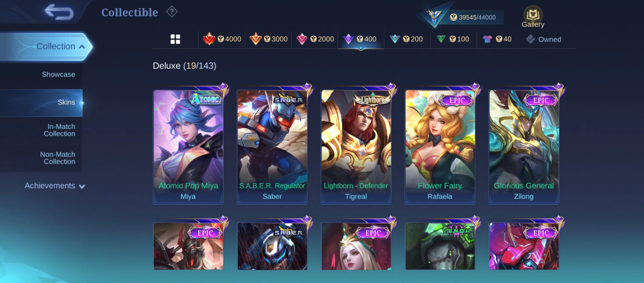Filter by the 40 shirt tier
The height and width of the screenshot is (283, 644).
[x=497, y=39]
